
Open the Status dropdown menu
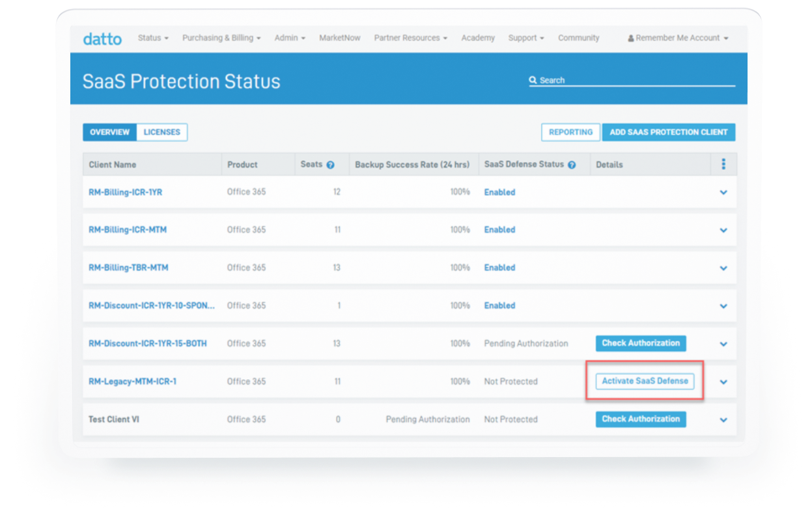[153, 38]
